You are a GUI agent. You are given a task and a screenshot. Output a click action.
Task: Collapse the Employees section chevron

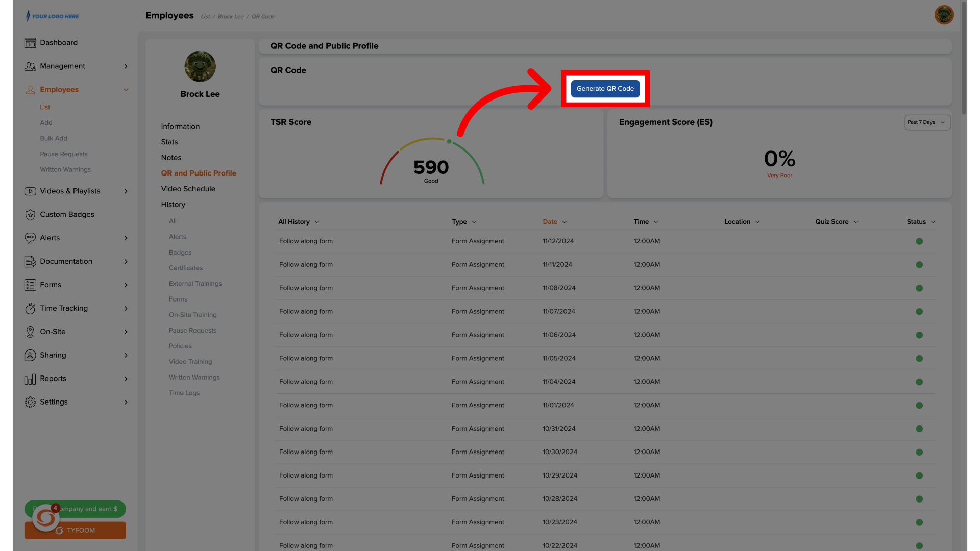(x=126, y=90)
